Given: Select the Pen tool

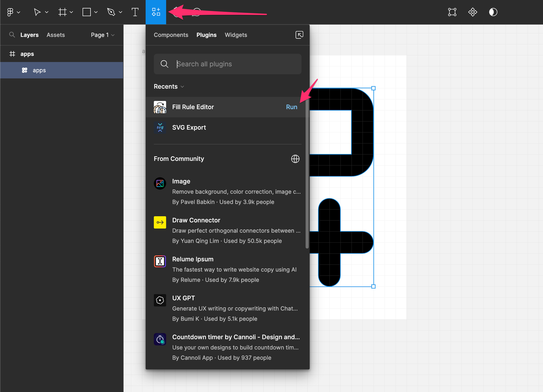Looking at the screenshot, I should 111,12.
